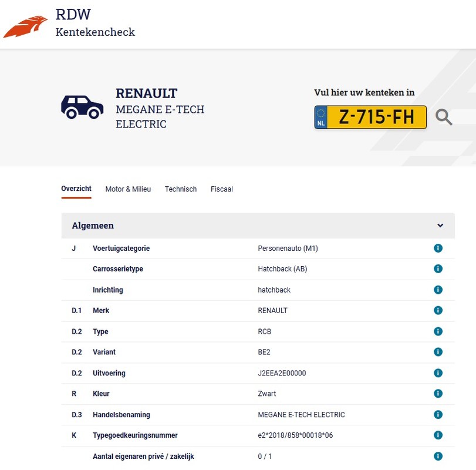Screen dimensions: 476x470
Task: Open info icon for Uitvoering row
Action: pyautogui.click(x=437, y=373)
